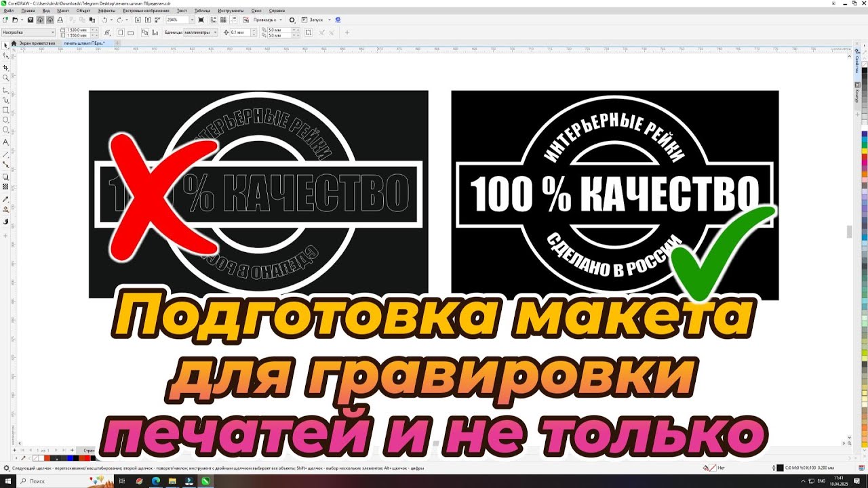868x488 pixels.
Task: Click the page width field 1 530,0 мм
Action: point(78,30)
